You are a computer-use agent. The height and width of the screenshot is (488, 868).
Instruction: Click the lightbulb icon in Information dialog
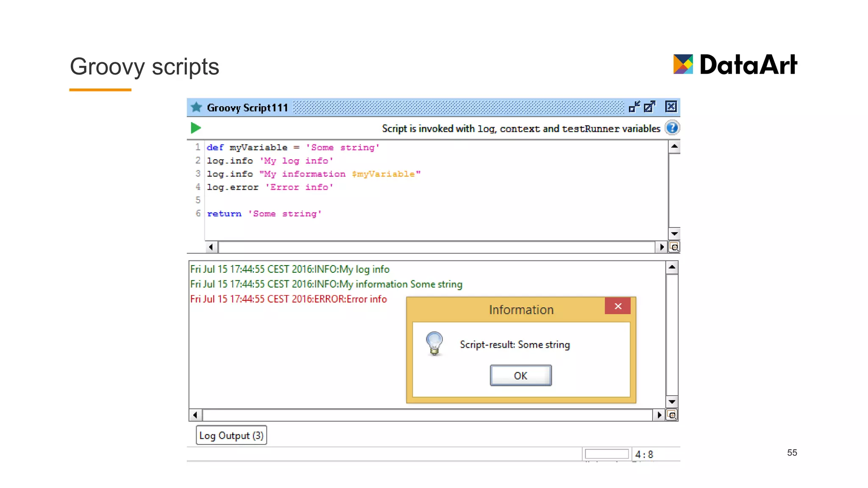coord(434,343)
